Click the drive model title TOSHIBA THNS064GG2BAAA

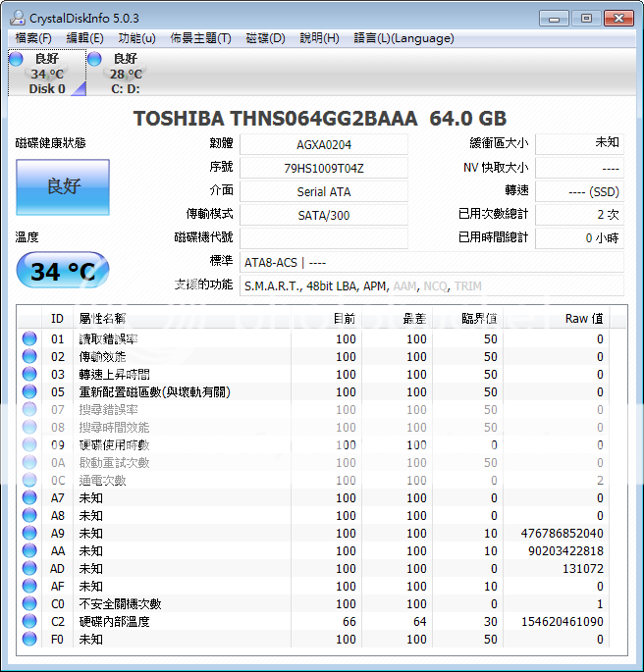pyautogui.click(x=275, y=119)
